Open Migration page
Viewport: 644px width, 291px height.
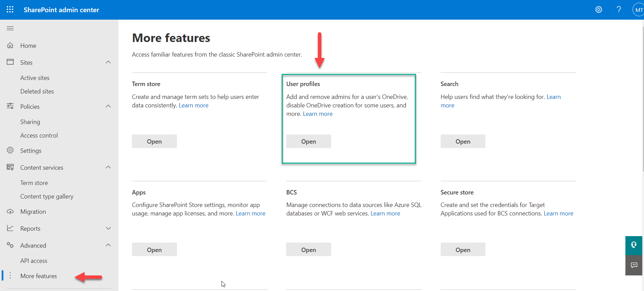pyautogui.click(x=33, y=212)
